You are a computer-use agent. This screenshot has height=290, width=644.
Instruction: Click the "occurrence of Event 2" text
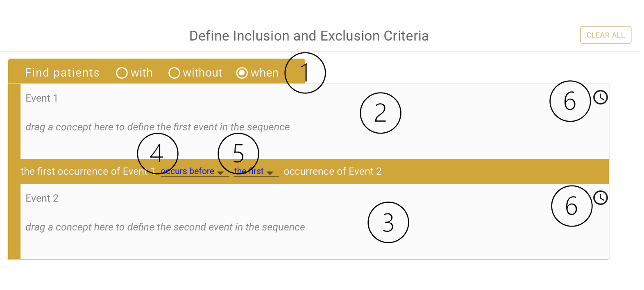[332, 172]
